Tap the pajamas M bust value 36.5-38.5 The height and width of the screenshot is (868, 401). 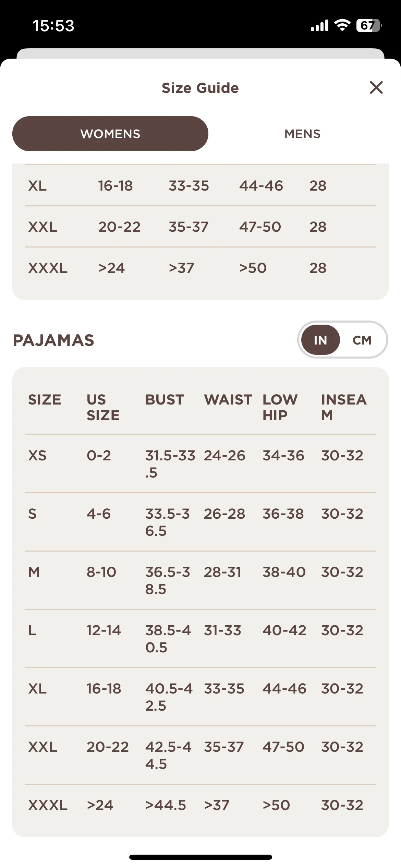pyautogui.click(x=168, y=580)
